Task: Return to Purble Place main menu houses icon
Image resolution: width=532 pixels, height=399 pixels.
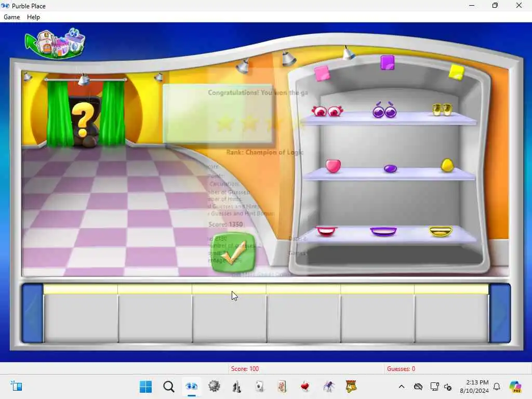Action: pyautogui.click(x=55, y=44)
